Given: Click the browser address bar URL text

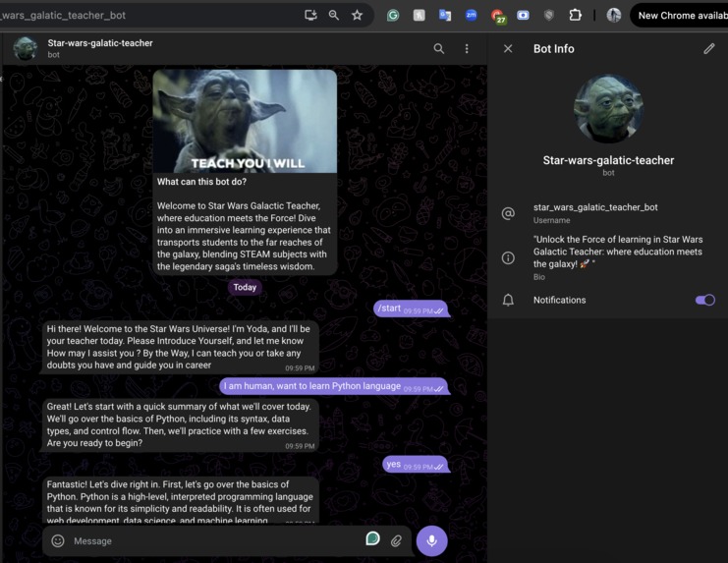Looking at the screenshot, I should coord(63,16).
